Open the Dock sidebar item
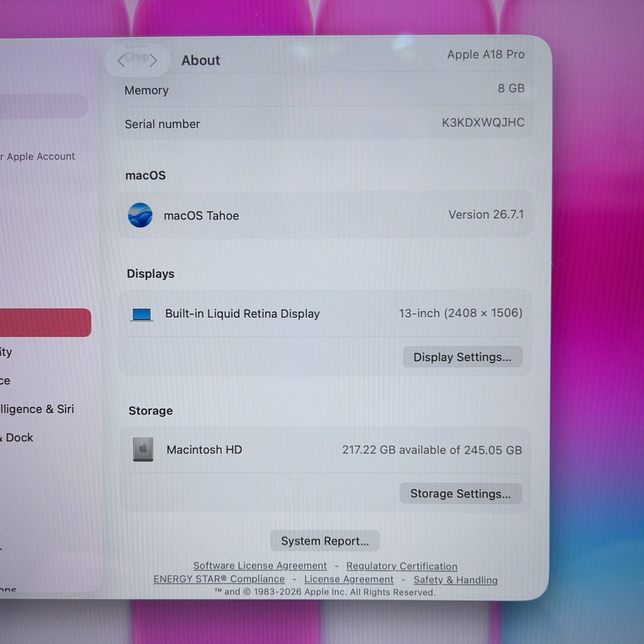 [x=17, y=438]
